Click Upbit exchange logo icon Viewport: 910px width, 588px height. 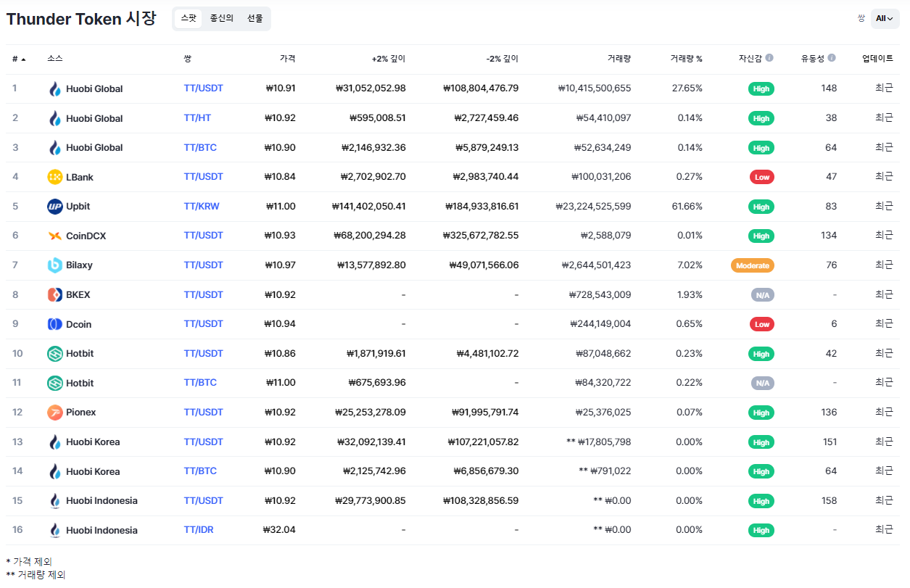(x=55, y=207)
